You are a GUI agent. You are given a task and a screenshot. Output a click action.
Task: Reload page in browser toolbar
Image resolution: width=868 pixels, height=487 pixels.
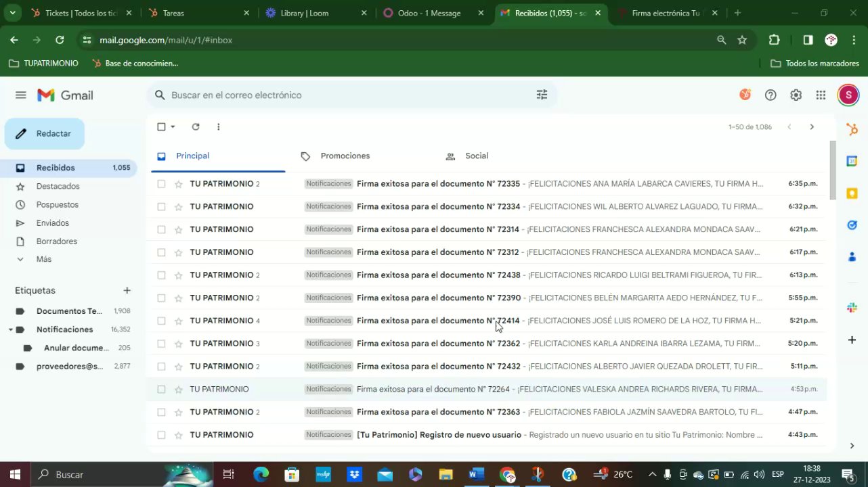coord(60,40)
